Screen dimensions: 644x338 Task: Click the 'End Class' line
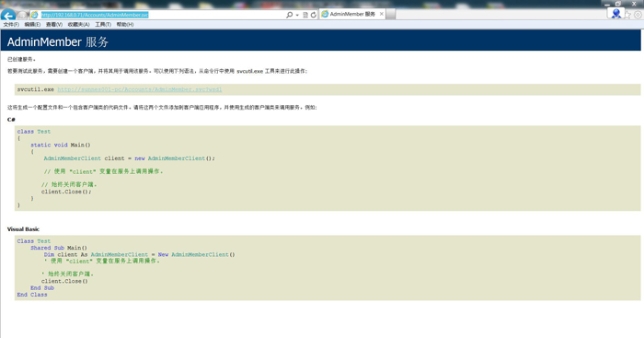[x=32, y=295]
